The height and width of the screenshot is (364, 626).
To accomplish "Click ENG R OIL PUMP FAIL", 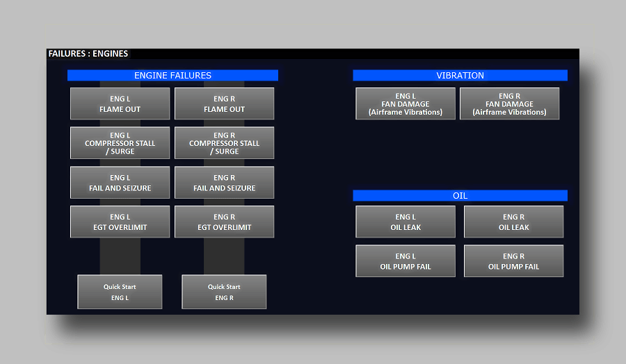I will [x=513, y=261].
